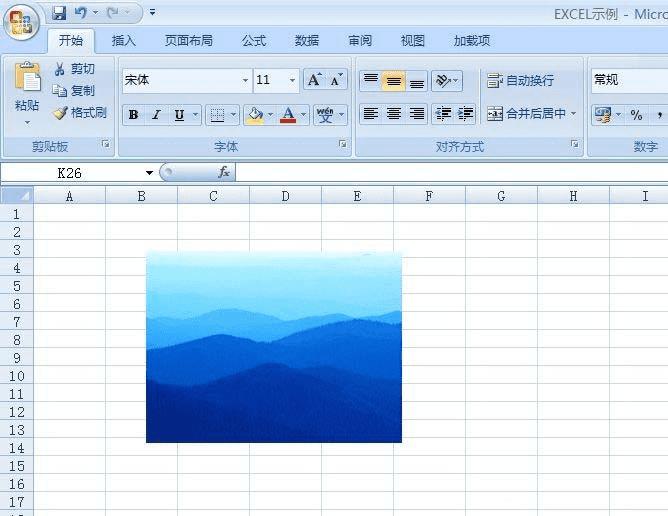Click in the formula bar
This screenshot has height=516, width=668.
(x=452, y=173)
